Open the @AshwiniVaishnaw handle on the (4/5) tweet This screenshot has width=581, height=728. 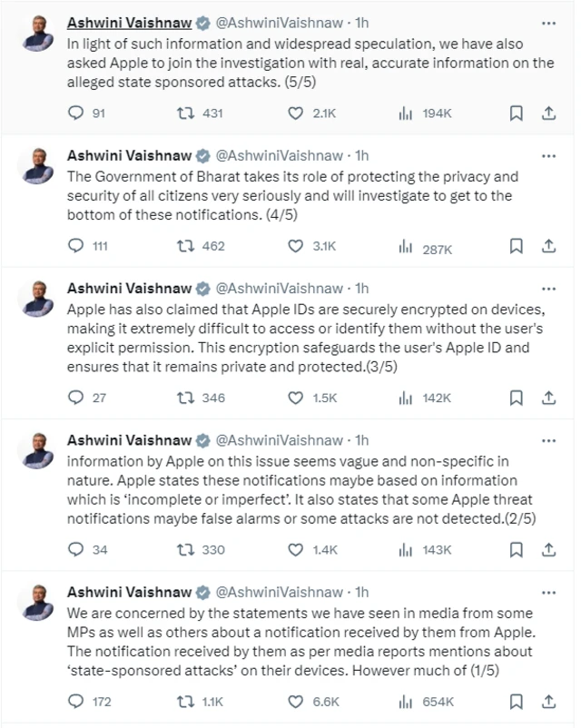coord(279,155)
